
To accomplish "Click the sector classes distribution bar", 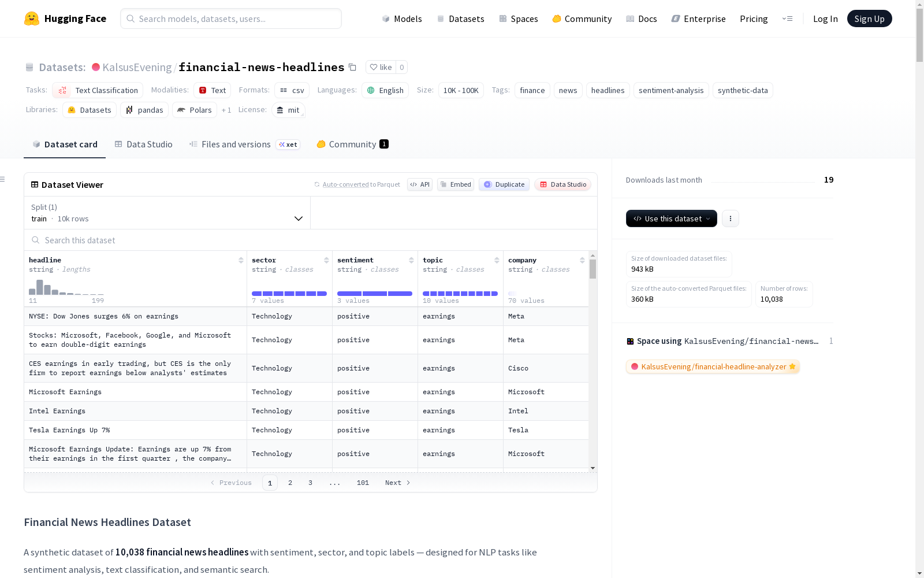I will click(289, 294).
